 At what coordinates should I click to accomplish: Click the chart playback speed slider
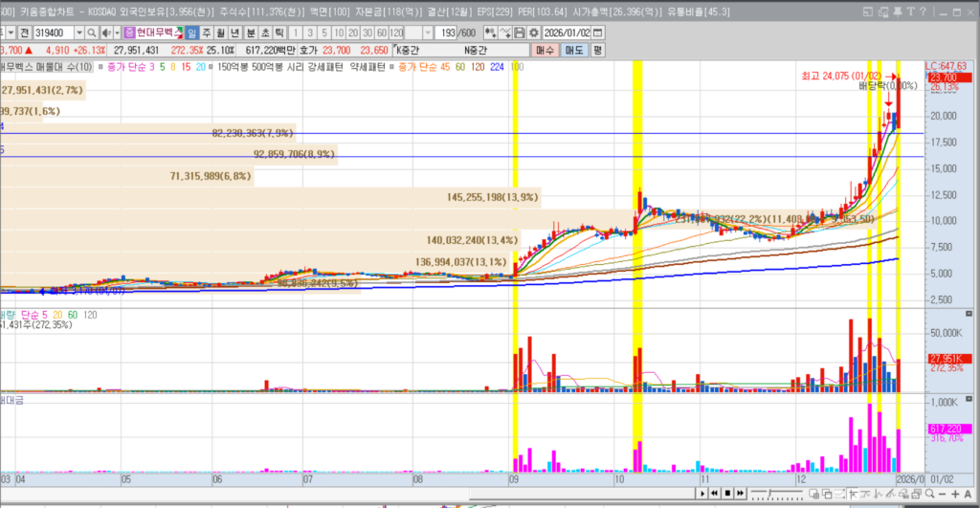tap(770, 494)
